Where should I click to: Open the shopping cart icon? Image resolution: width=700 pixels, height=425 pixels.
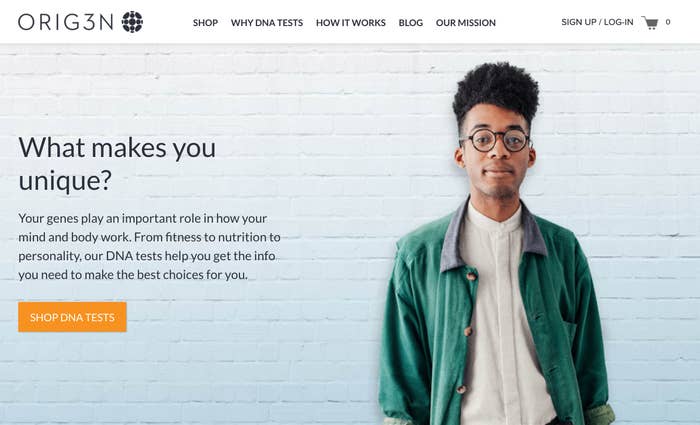coord(650,22)
